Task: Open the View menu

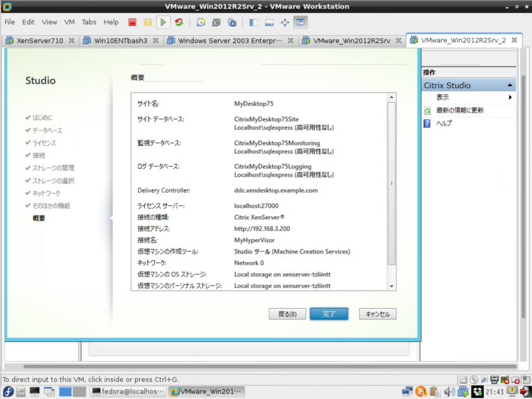Action: [49, 22]
